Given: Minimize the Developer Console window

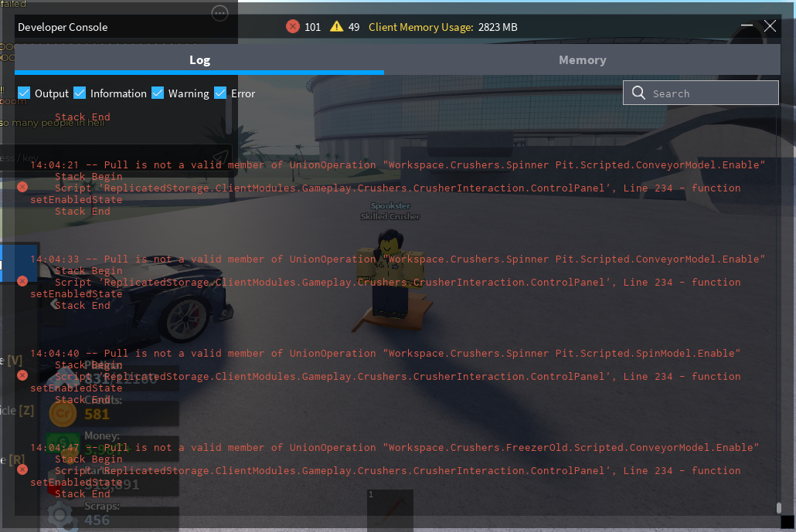Looking at the screenshot, I should [747, 26].
